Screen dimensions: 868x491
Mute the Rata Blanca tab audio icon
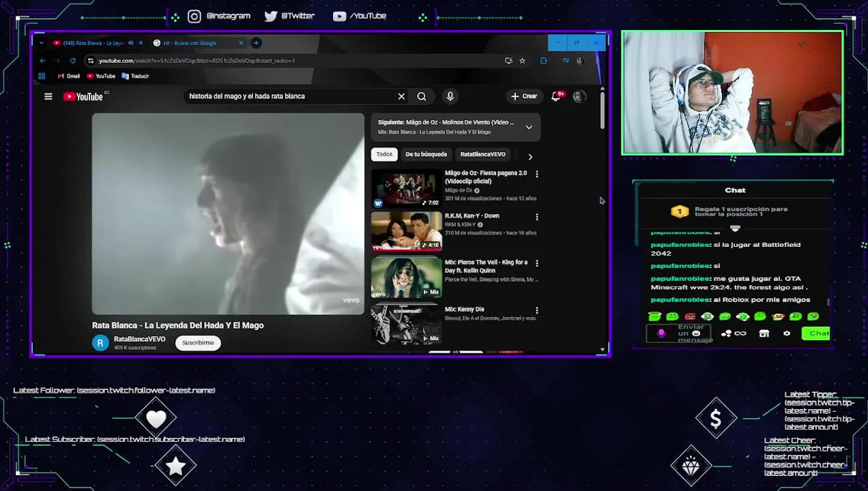(x=130, y=43)
